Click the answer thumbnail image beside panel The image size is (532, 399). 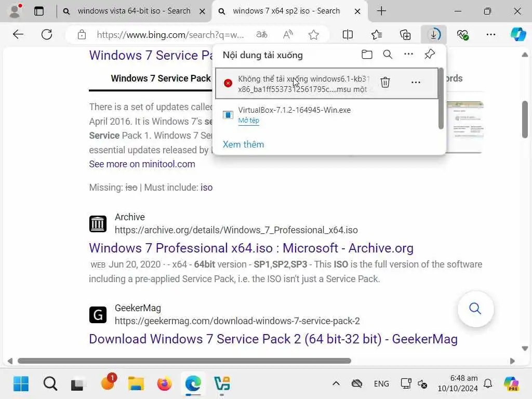point(465,127)
